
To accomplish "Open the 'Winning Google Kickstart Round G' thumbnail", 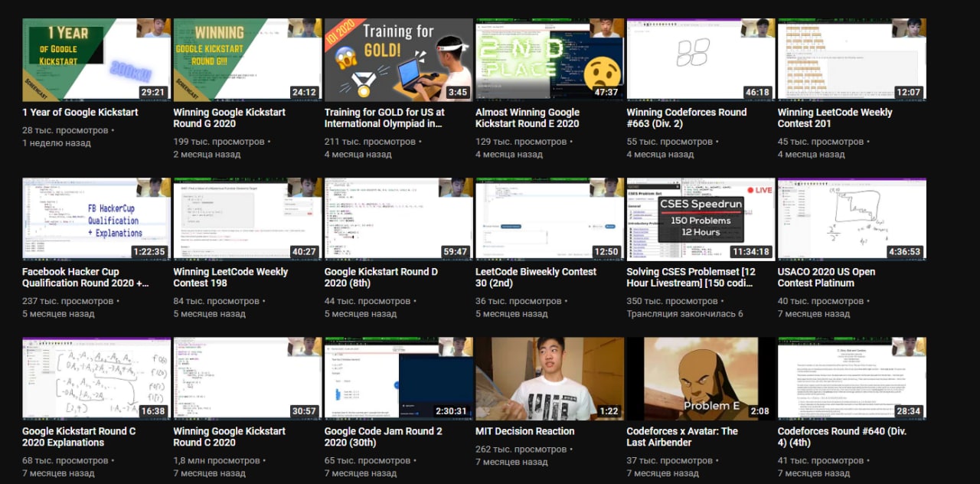I will click(x=247, y=60).
